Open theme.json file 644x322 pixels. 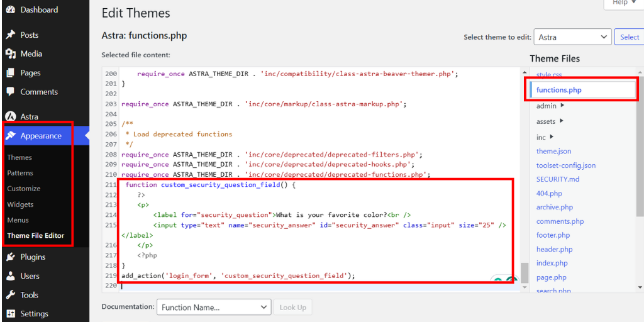(553, 151)
